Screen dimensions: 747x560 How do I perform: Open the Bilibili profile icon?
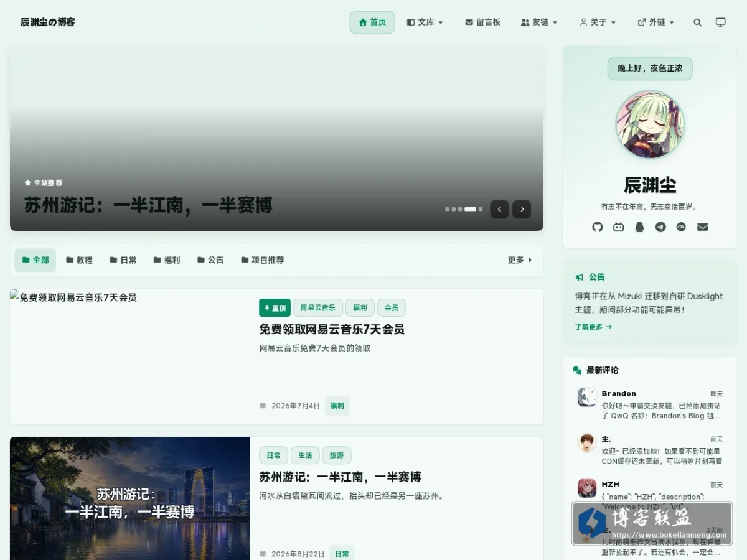[x=619, y=227]
